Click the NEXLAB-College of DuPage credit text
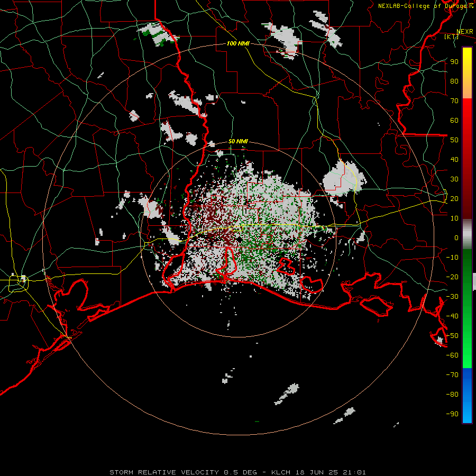This screenshot has width=476, height=476. [425, 6]
